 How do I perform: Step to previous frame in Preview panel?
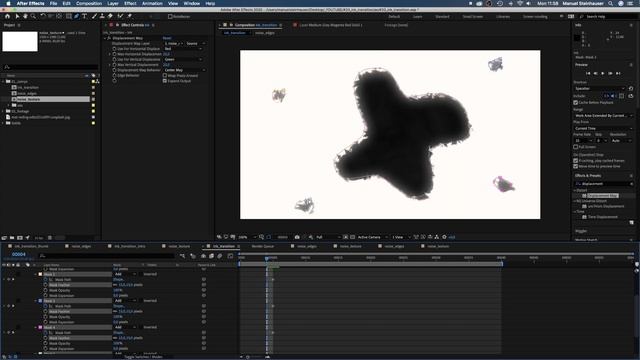tap(596, 73)
